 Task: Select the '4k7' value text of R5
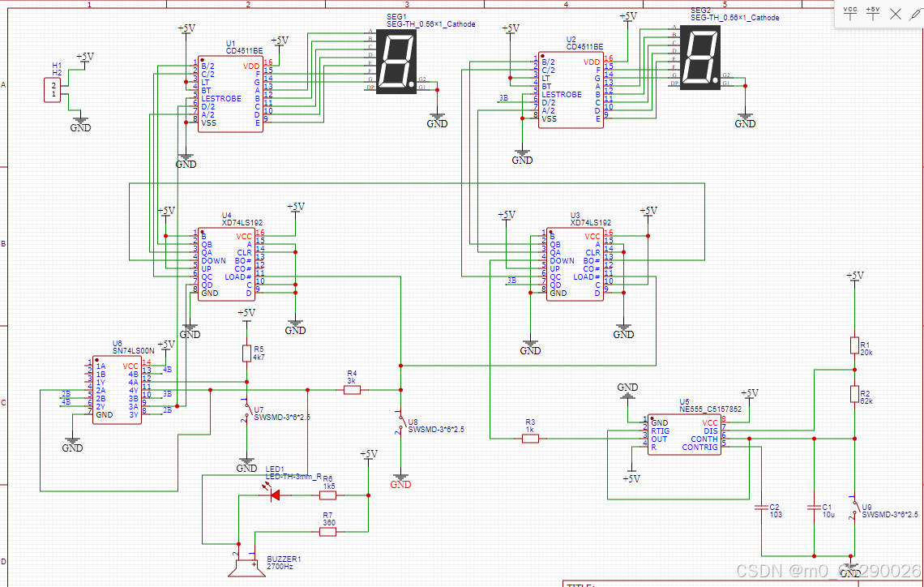pos(259,358)
